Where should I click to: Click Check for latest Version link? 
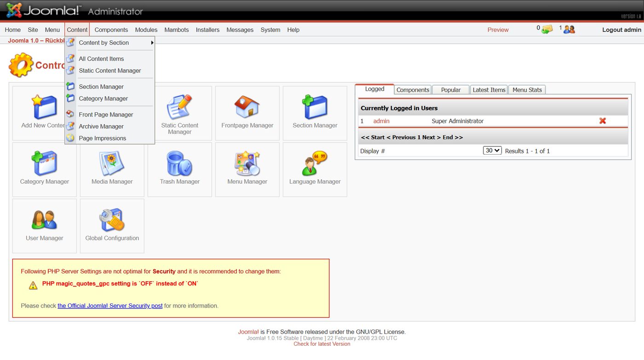pos(322,344)
